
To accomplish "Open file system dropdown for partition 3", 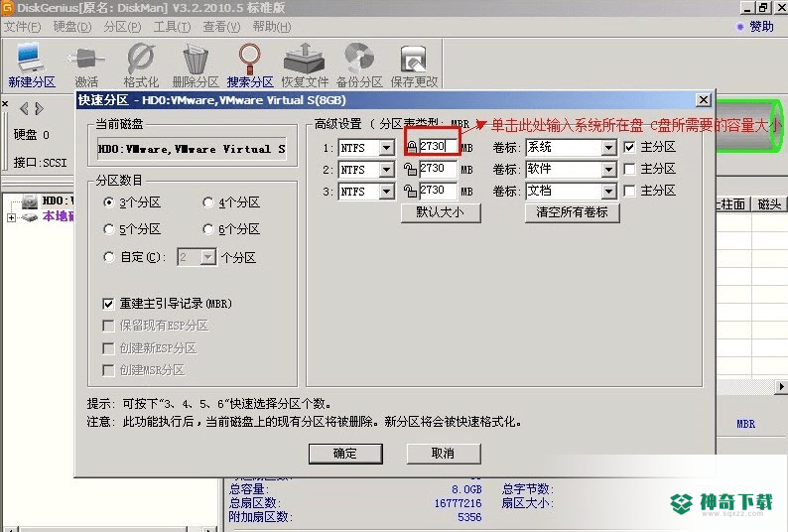I will pos(386,192).
